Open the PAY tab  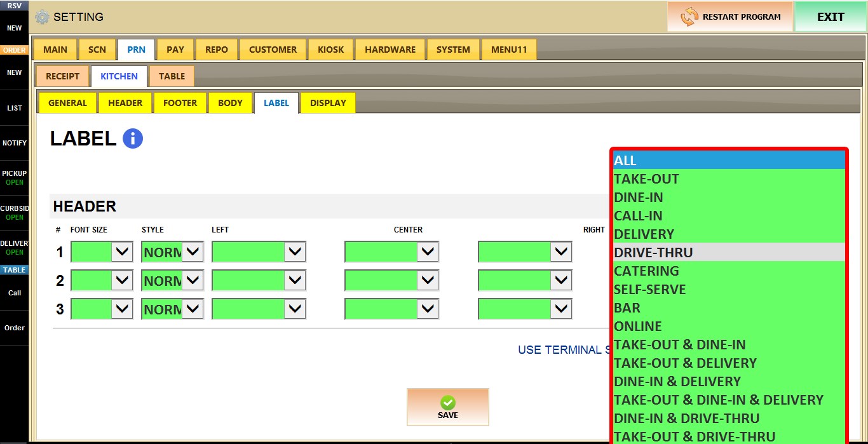[x=175, y=50]
